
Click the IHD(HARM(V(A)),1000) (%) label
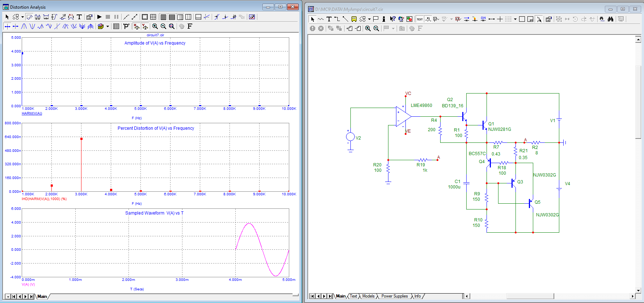click(x=44, y=199)
